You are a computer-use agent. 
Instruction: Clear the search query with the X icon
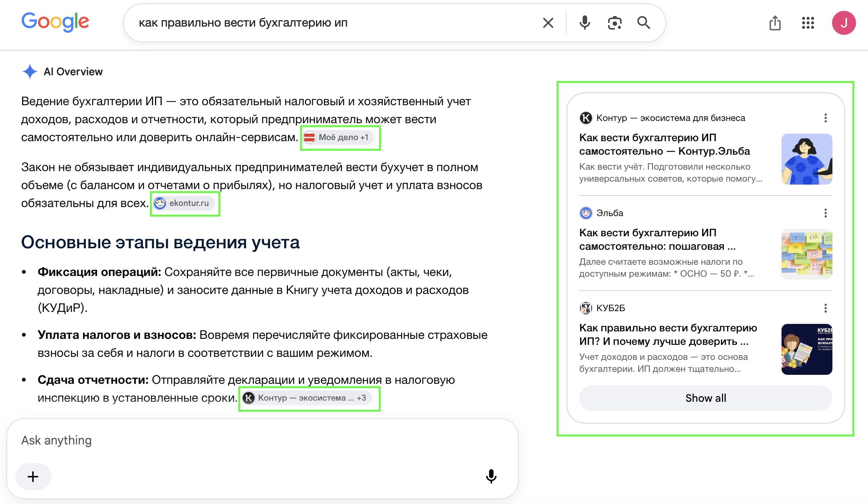tap(548, 23)
